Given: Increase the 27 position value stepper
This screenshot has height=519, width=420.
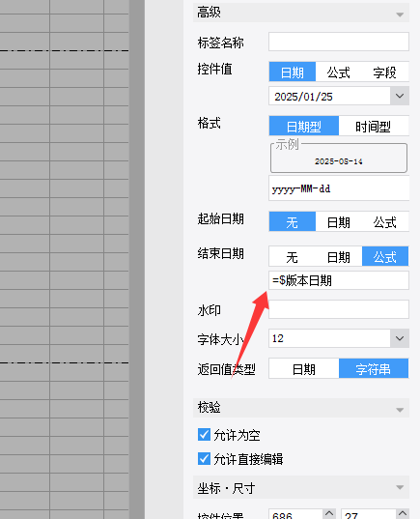Looking at the screenshot, I should click(x=403, y=513).
